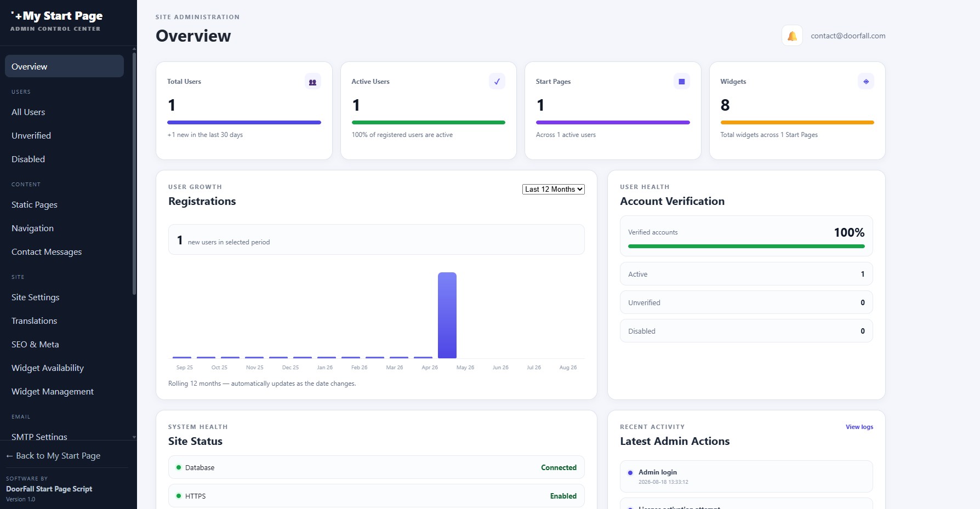The image size is (980, 509).
Task: Click the Disabled row in Account Verification
Action: (747, 331)
